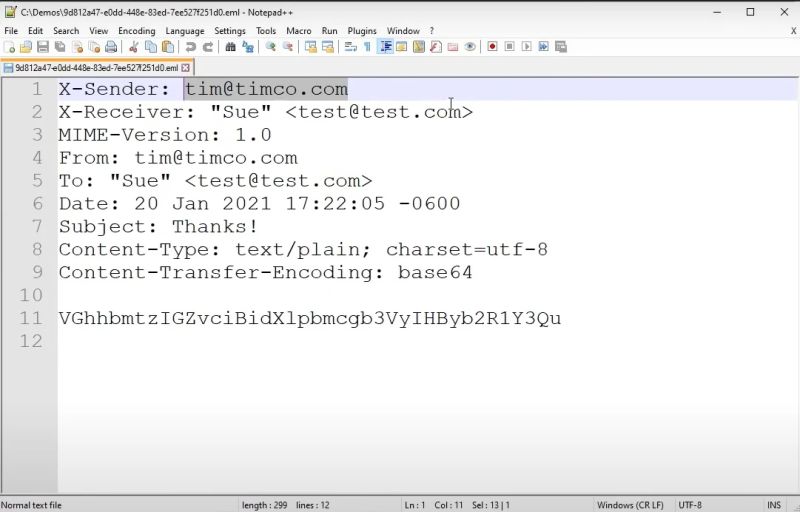Click Run a macro multiple times icon
The image size is (800, 512).
[543, 47]
